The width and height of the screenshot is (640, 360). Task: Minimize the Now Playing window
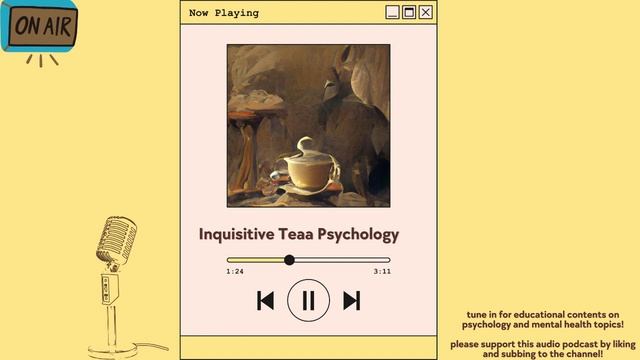[392, 12]
